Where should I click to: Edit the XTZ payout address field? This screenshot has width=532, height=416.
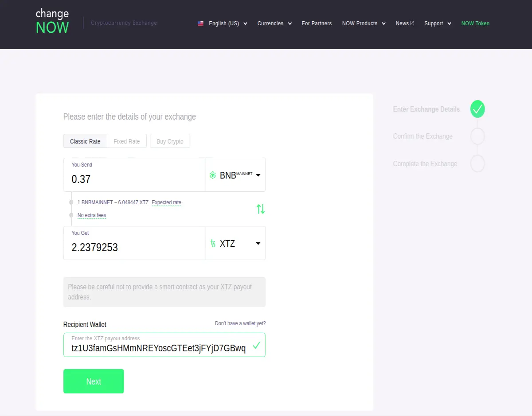click(164, 345)
